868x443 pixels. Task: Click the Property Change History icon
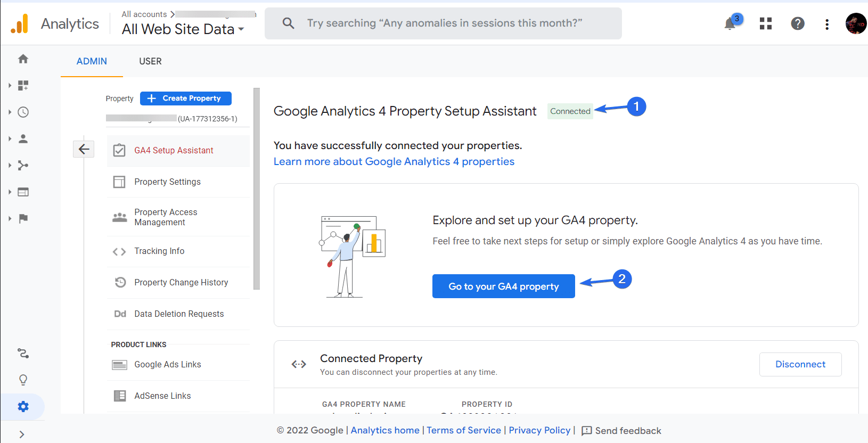click(120, 282)
